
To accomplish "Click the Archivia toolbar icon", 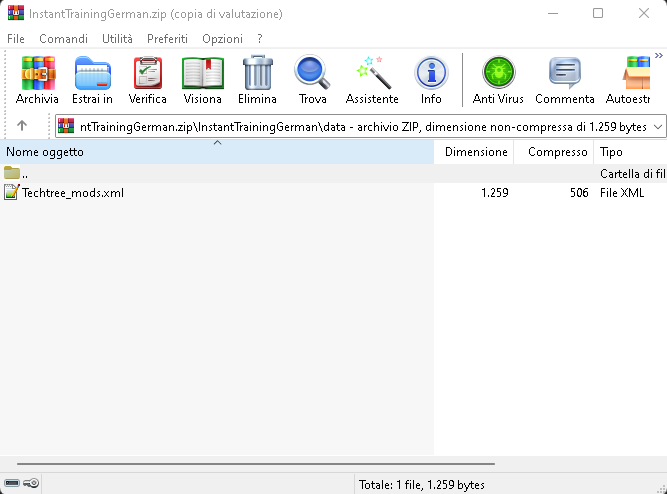I will click(x=37, y=80).
